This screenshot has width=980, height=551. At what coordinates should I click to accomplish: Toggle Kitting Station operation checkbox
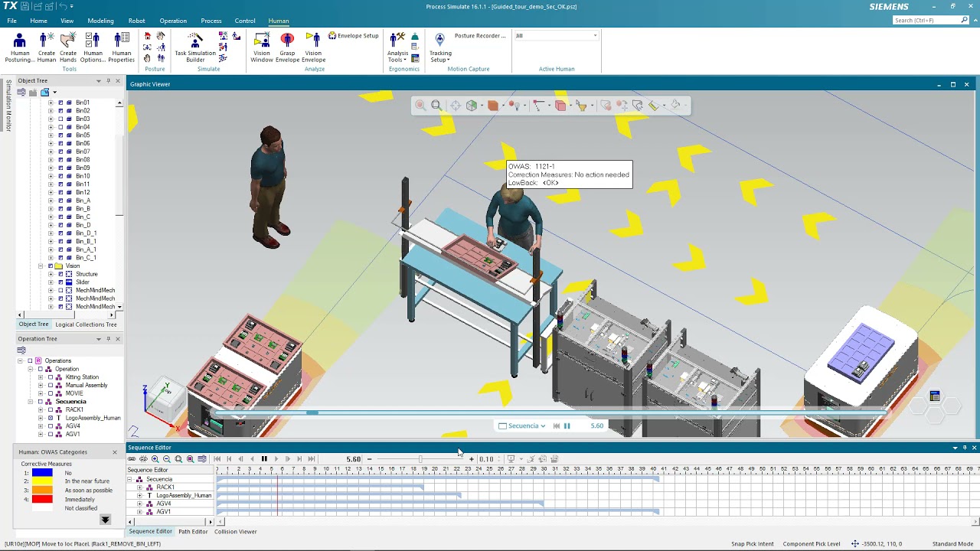(x=51, y=377)
